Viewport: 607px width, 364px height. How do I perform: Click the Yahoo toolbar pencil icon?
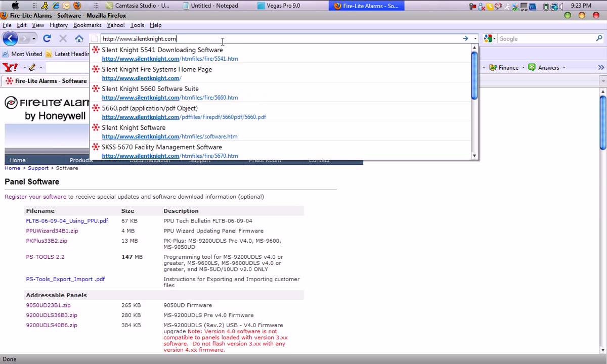point(32,67)
